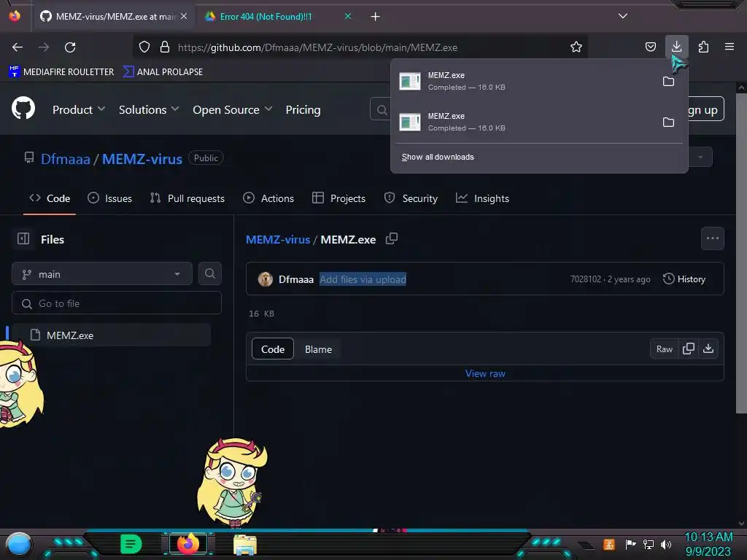Expand the Open Source menu
Image resolution: width=747 pixels, height=560 pixels.
pos(233,109)
